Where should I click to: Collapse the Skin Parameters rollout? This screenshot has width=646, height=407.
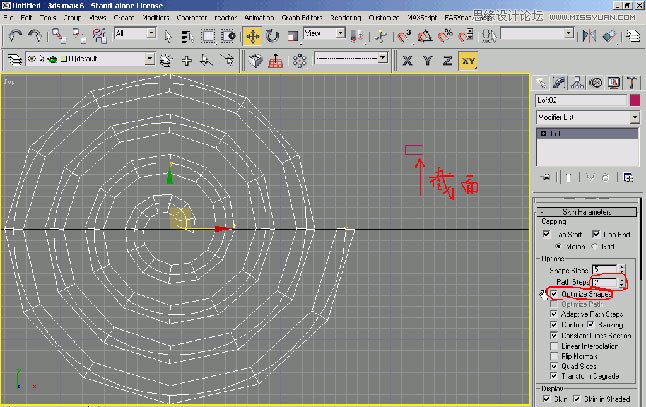[587, 211]
